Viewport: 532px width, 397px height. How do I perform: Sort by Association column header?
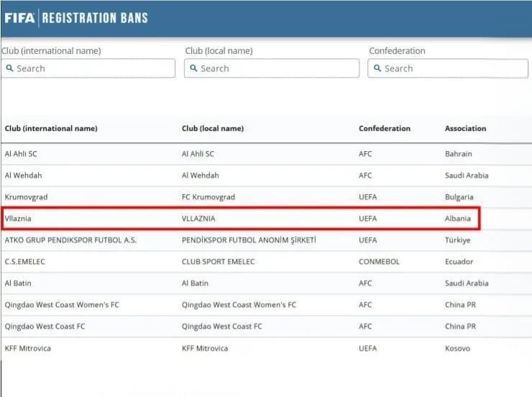(465, 129)
